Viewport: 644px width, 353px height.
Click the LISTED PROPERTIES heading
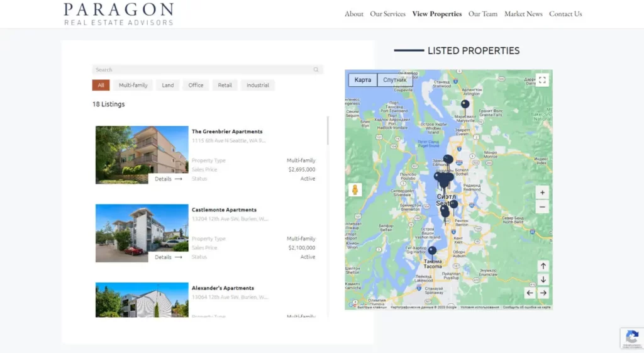[473, 50]
